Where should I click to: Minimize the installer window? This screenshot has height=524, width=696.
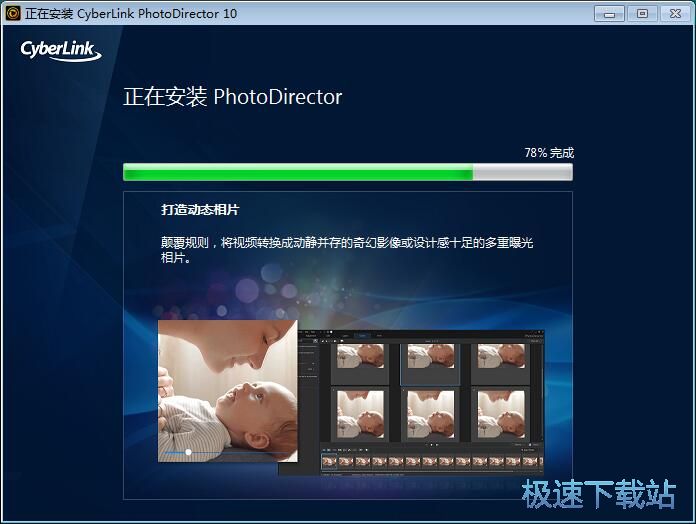pyautogui.click(x=609, y=14)
